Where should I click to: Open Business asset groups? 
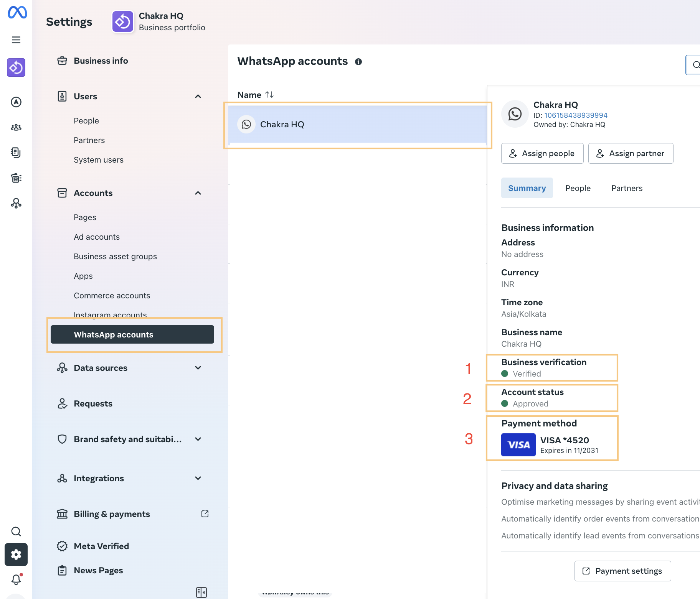pyautogui.click(x=115, y=257)
